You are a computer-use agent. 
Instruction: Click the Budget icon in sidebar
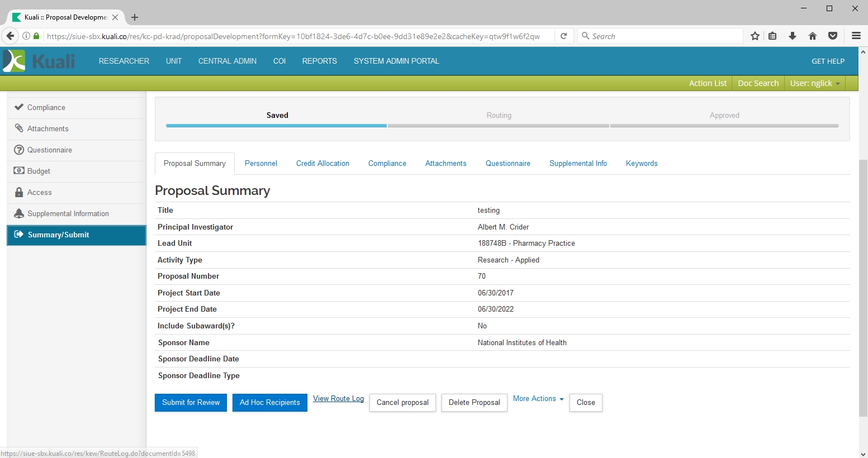19,171
